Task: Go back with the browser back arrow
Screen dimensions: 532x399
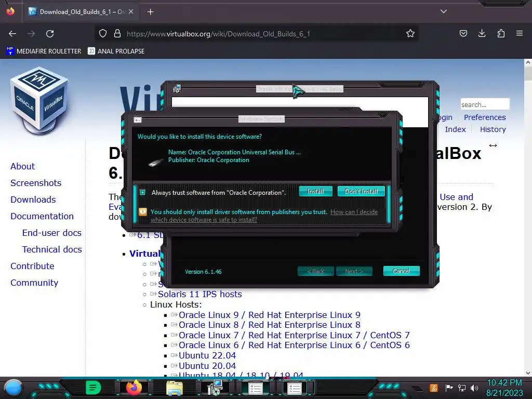Action: coord(12,34)
